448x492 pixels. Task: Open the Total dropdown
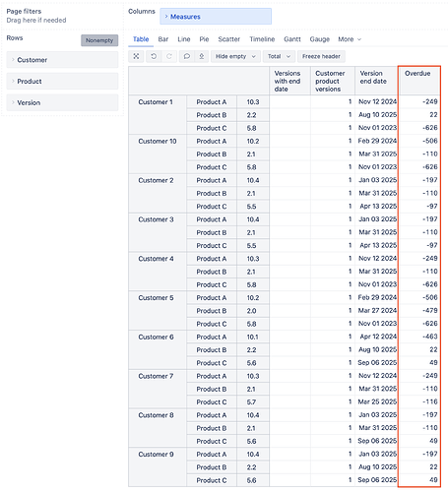(x=279, y=56)
